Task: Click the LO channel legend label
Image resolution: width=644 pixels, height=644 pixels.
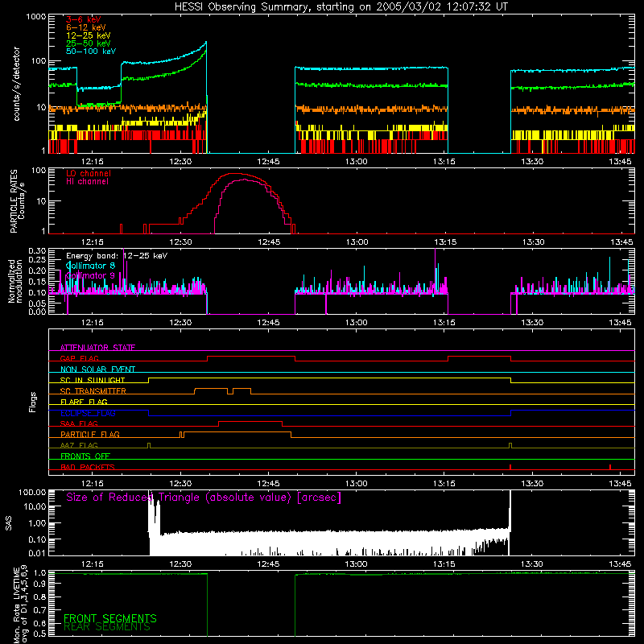Action: [x=89, y=173]
